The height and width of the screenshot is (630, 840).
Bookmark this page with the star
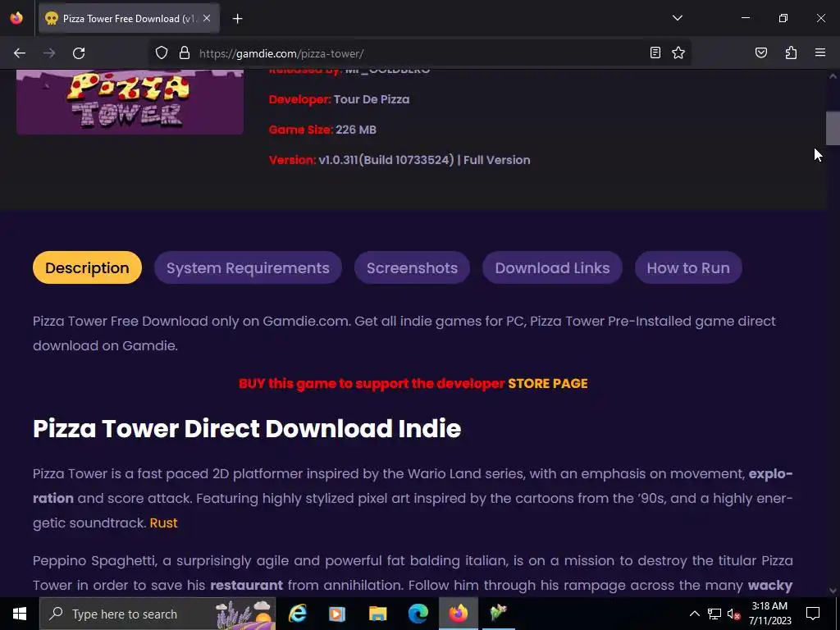[678, 52]
